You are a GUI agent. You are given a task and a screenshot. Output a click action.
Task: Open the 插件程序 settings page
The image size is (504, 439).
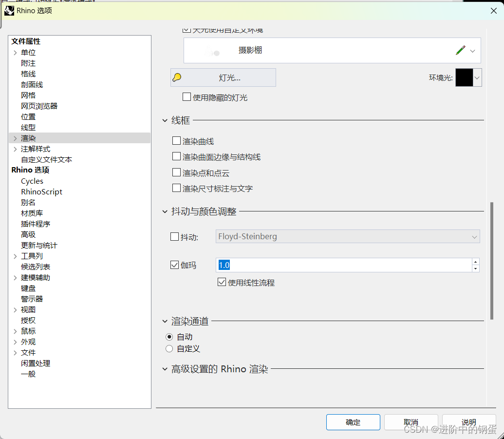(x=36, y=224)
